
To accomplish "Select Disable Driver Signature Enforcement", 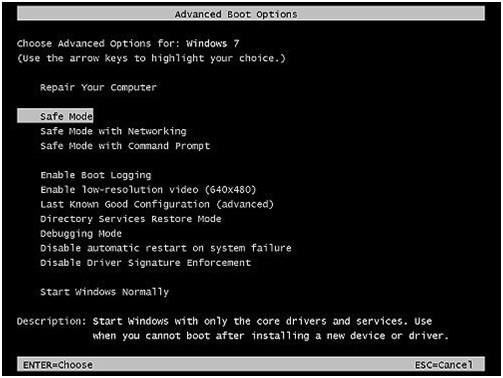I will pos(146,263).
